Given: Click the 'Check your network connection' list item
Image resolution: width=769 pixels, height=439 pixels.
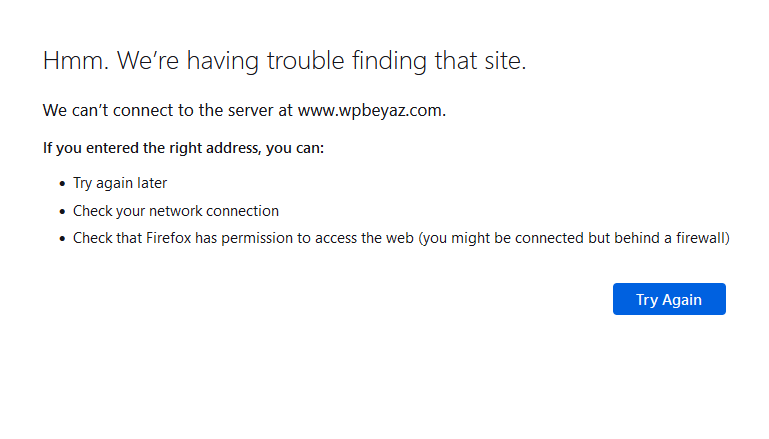Looking at the screenshot, I should [176, 211].
